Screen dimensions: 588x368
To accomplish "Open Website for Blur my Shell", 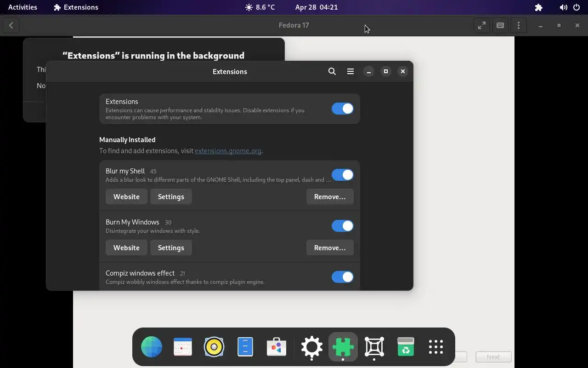I will click(x=126, y=196).
